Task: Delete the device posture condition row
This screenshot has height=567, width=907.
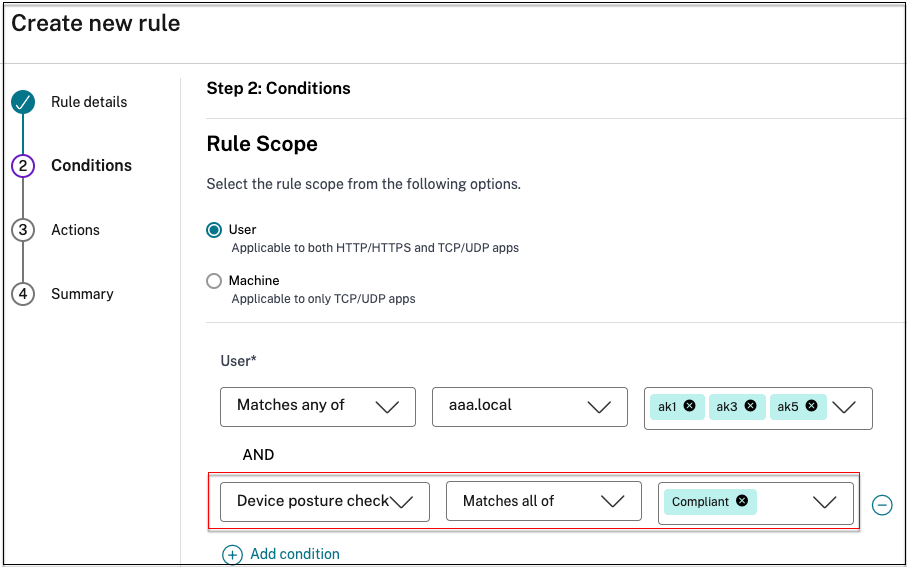Action: 882,505
